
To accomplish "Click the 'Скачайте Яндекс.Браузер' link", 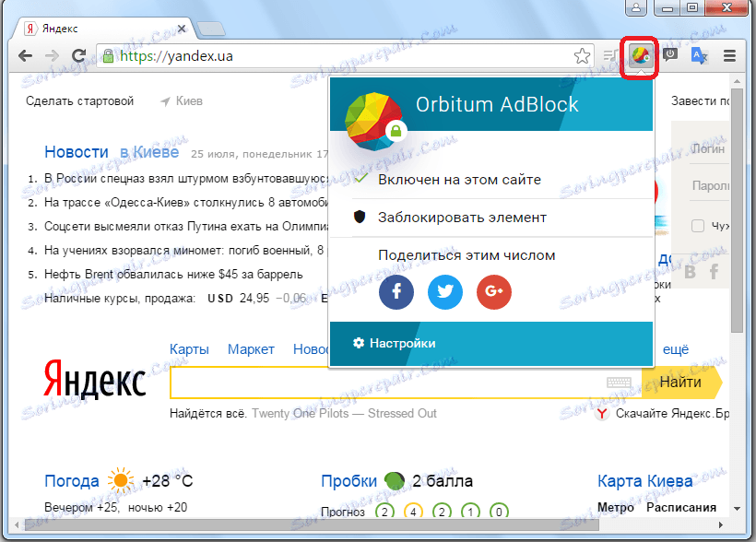I will click(x=672, y=414).
